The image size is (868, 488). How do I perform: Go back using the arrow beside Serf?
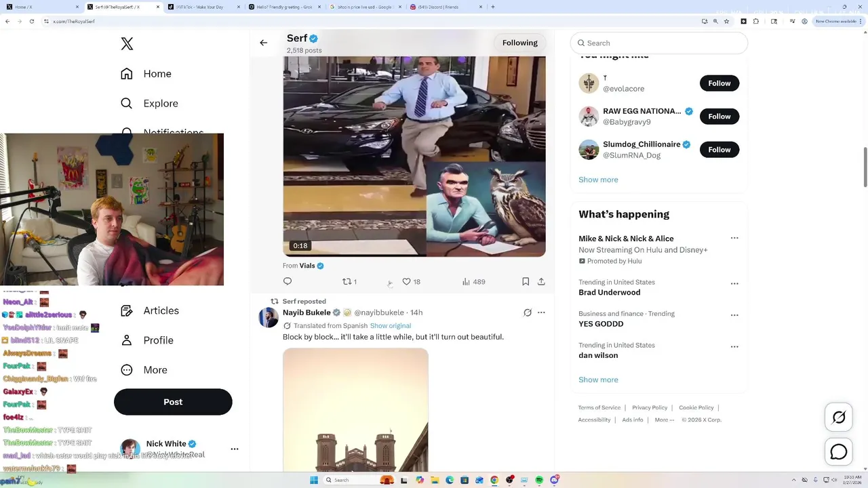[x=264, y=43]
